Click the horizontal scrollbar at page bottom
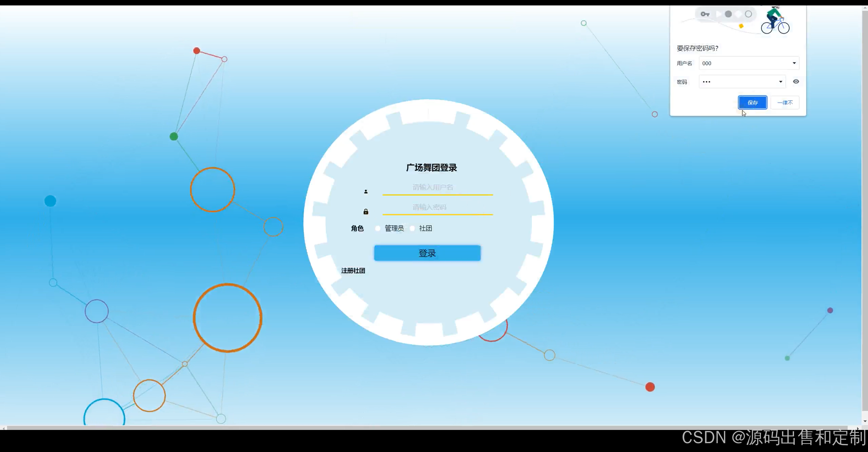The image size is (868, 452). pyautogui.click(x=427, y=428)
